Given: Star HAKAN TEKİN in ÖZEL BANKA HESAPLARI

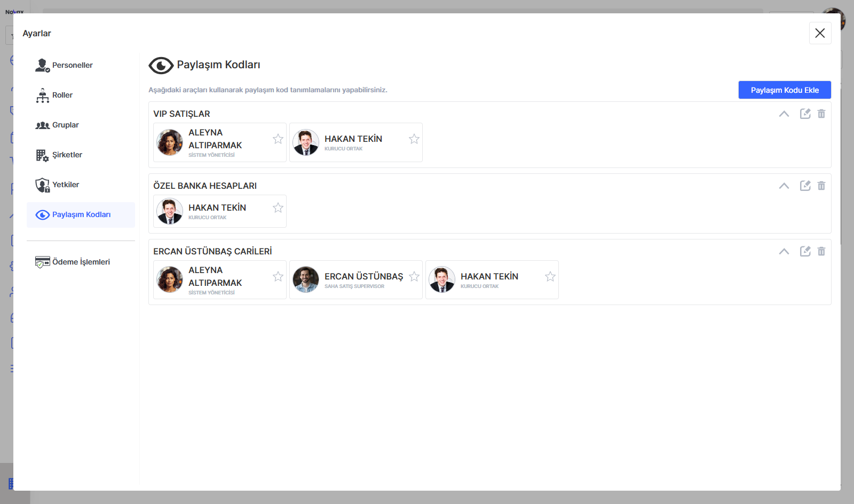Looking at the screenshot, I should [278, 208].
